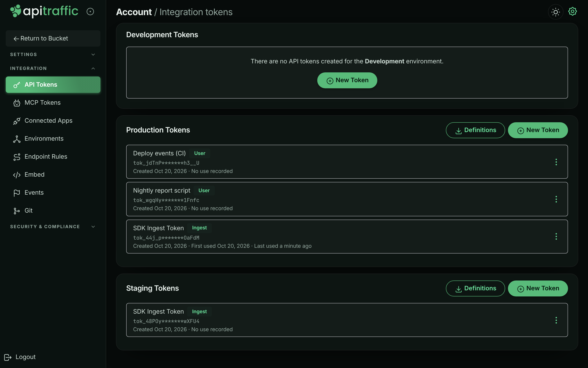Click the Events flag icon

point(17,193)
